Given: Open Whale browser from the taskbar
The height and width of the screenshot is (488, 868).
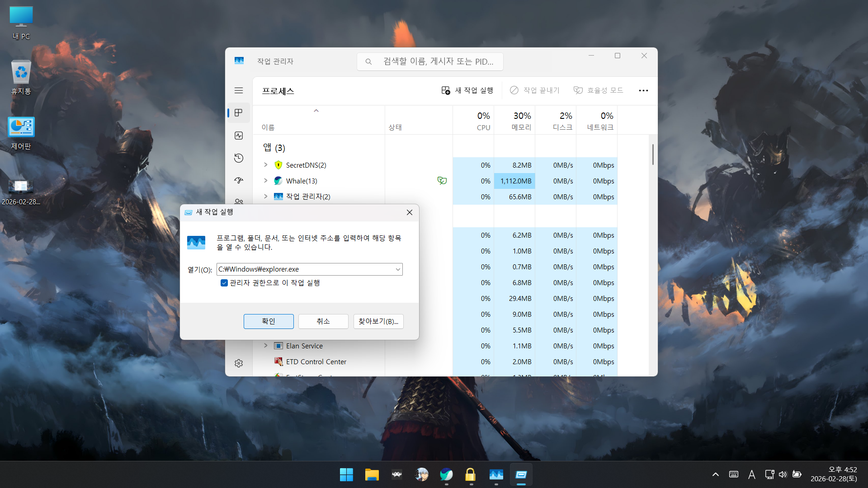Looking at the screenshot, I should point(446,475).
